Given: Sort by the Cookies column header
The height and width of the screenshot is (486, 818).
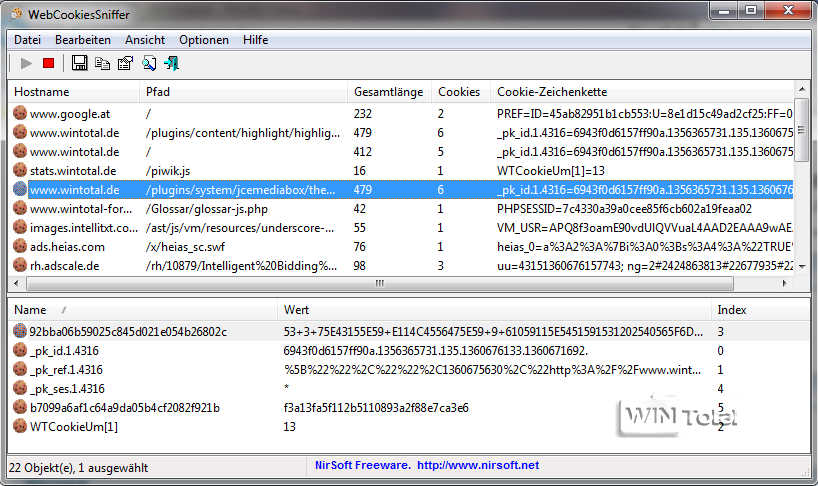Looking at the screenshot, I should click(460, 92).
